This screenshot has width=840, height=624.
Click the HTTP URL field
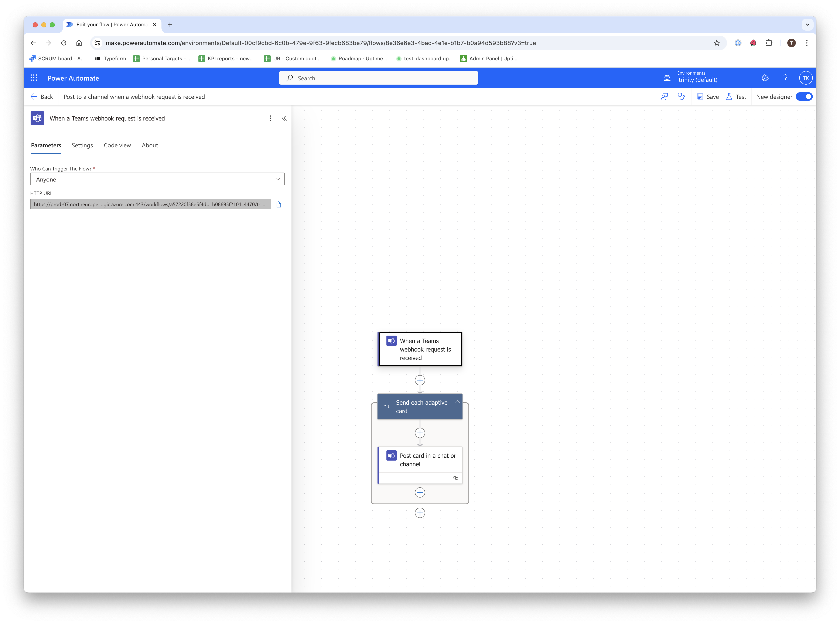click(x=151, y=204)
